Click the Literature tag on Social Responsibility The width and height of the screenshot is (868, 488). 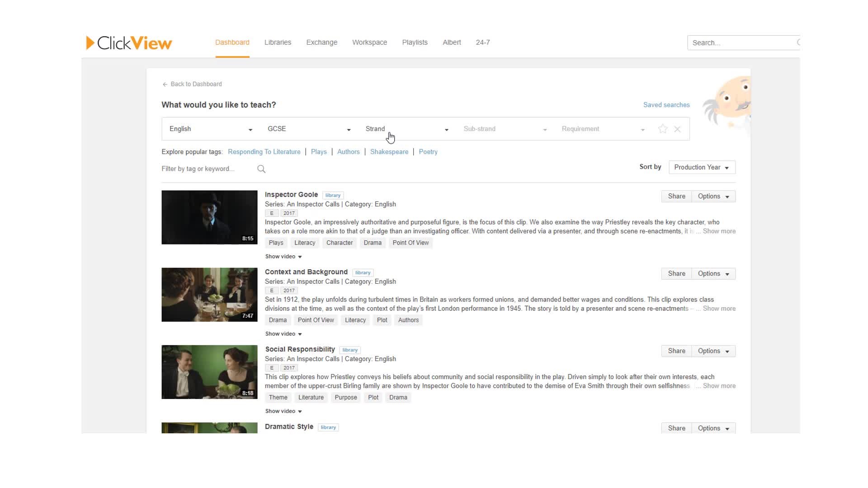click(x=311, y=398)
